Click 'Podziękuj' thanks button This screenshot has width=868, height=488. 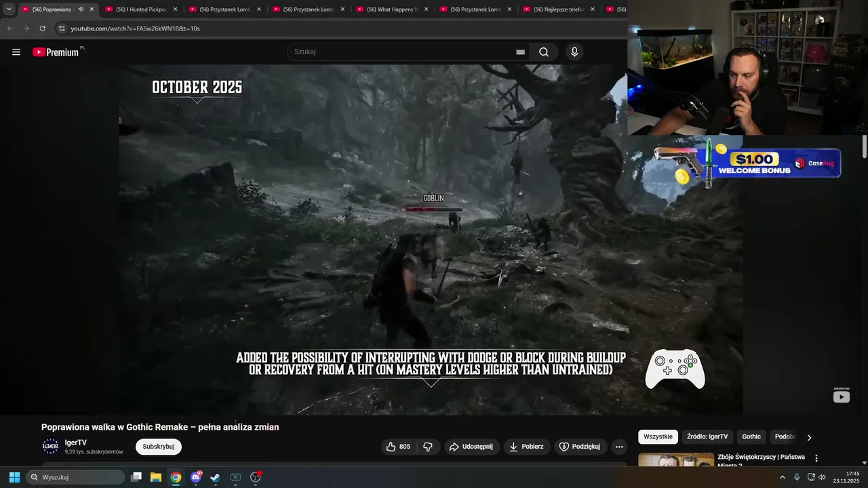pos(580,447)
